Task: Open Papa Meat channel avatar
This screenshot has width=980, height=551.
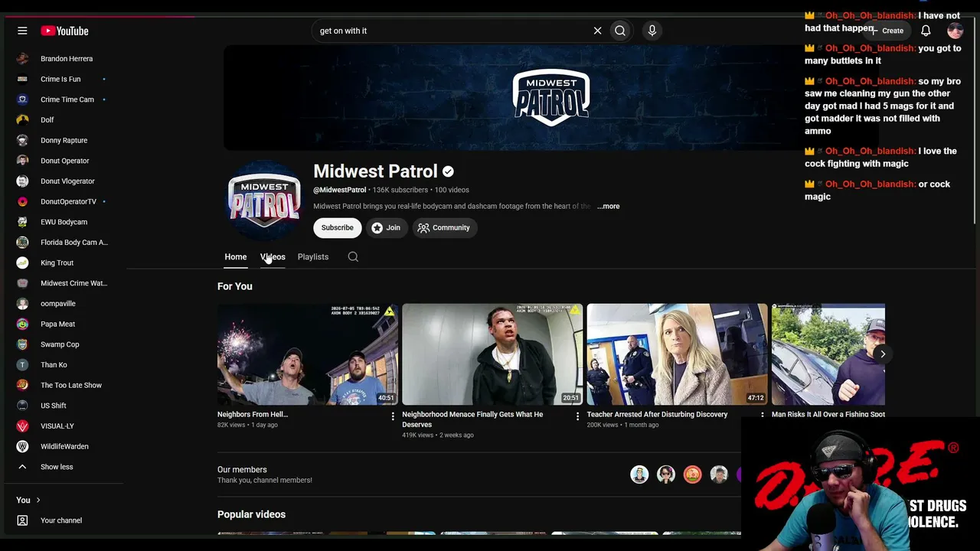Action: [22, 324]
